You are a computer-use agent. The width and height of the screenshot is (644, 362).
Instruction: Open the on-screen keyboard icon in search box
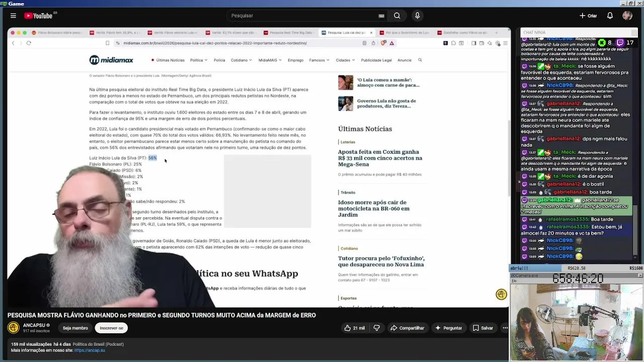tap(381, 16)
